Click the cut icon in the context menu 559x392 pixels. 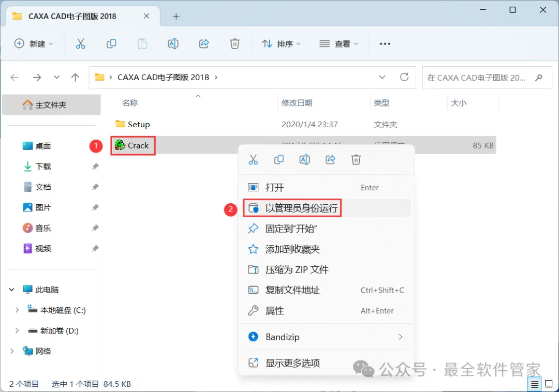click(253, 159)
